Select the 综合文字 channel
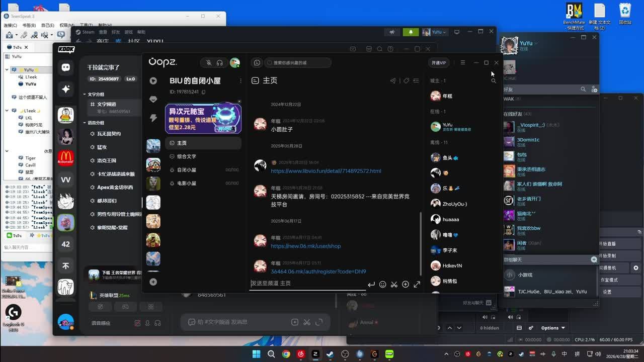The height and width of the screenshot is (362, 644). point(187,156)
